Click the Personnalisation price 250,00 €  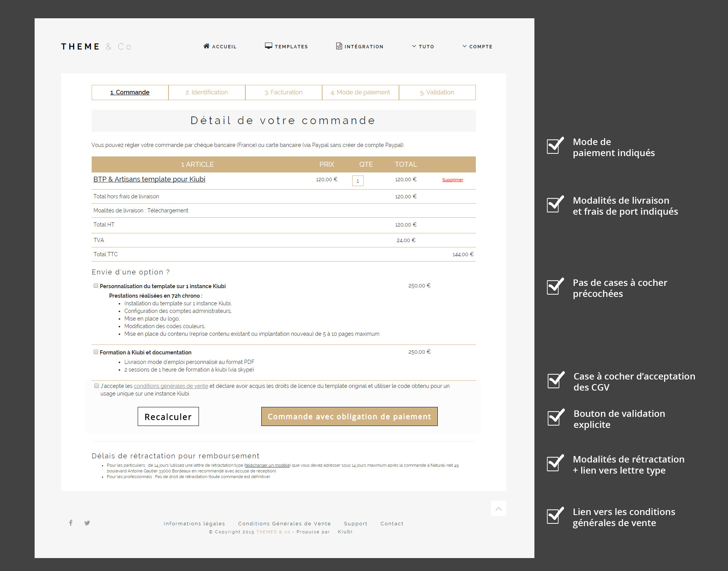(x=420, y=285)
